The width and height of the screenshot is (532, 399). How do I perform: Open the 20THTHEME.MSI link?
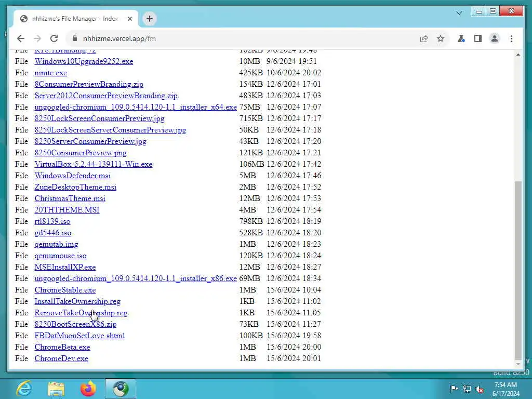pyautogui.click(x=67, y=210)
